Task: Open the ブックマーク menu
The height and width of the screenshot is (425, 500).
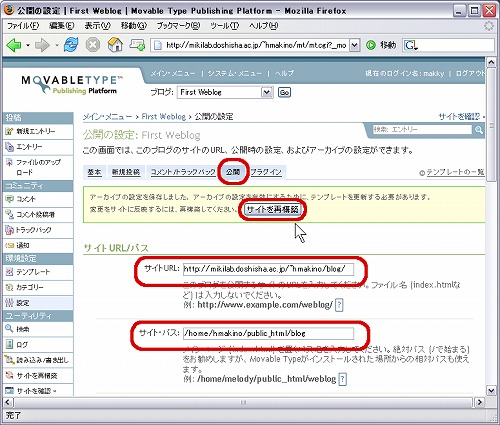Action: (178, 26)
